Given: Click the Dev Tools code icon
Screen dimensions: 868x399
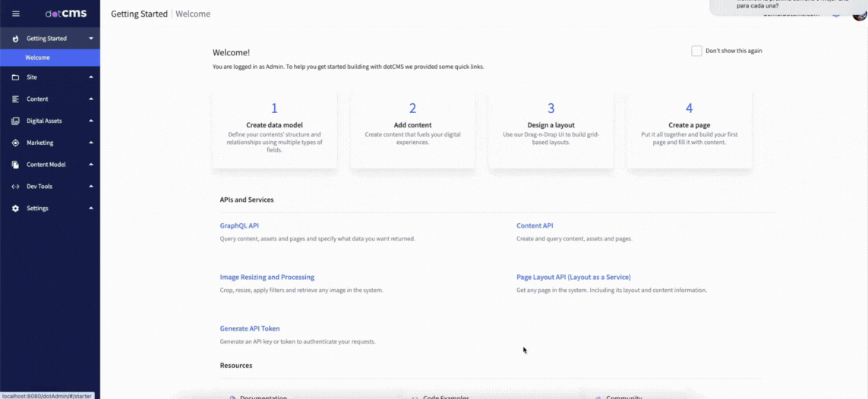Looking at the screenshot, I should 15,187.
